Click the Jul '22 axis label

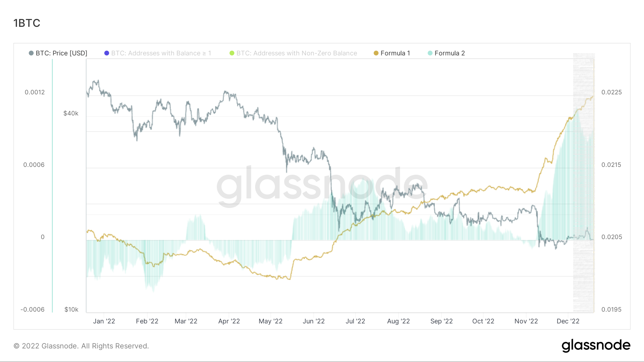point(355,321)
